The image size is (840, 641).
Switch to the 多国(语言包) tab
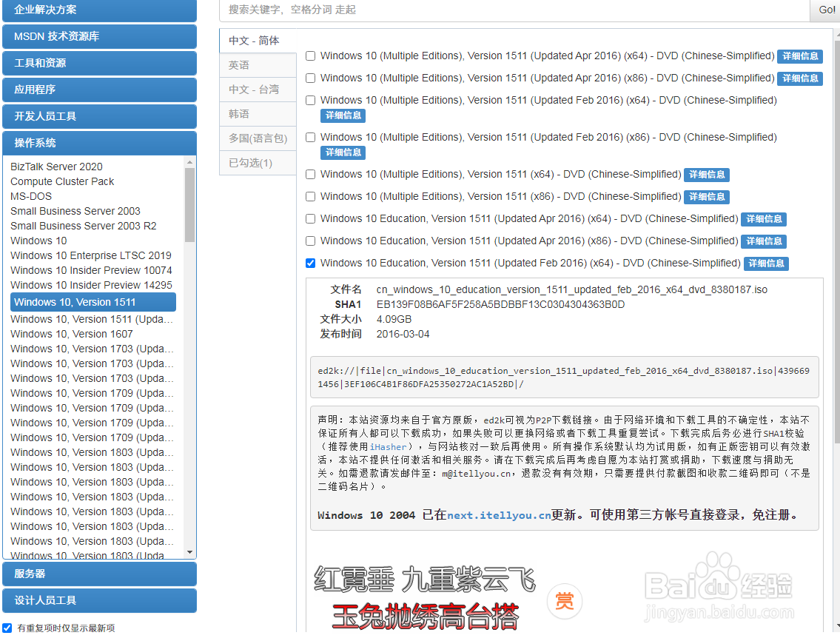coord(258,138)
